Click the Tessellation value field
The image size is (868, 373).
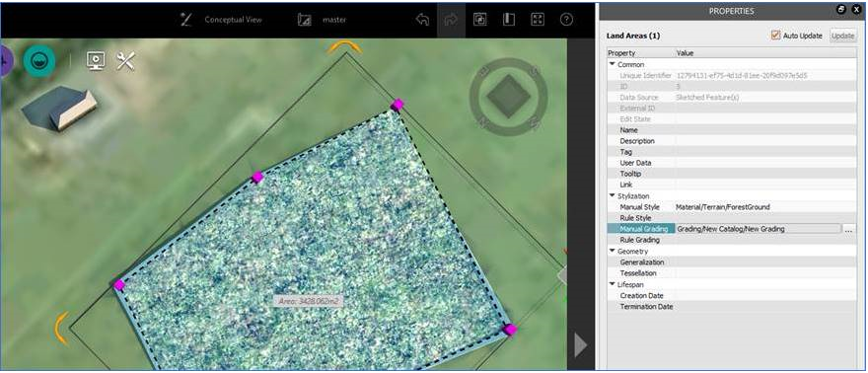pos(765,272)
